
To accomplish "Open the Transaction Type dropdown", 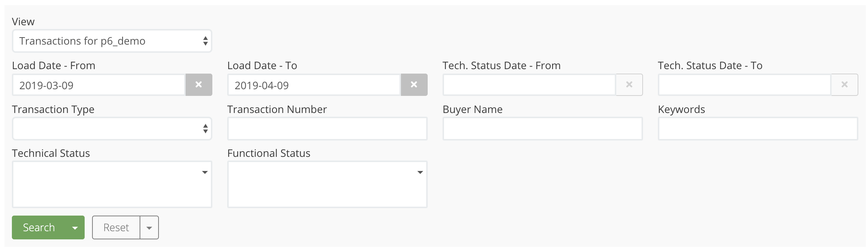I will coord(112,129).
